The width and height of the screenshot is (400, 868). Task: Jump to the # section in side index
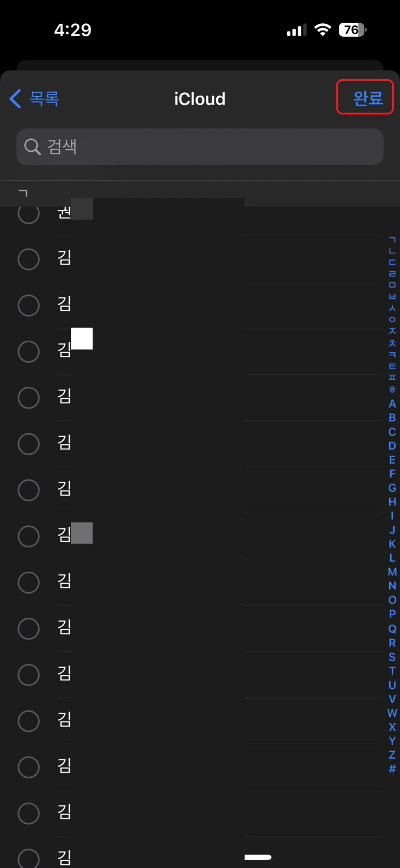tap(392, 769)
